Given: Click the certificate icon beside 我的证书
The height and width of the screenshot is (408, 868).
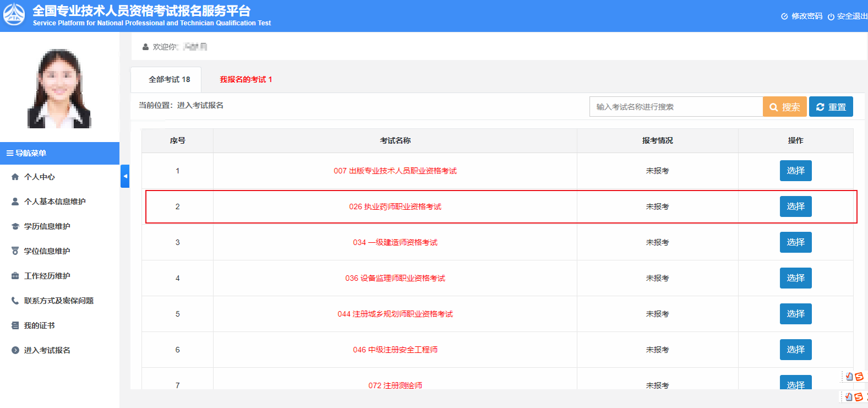Looking at the screenshot, I should pyautogui.click(x=15, y=325).
